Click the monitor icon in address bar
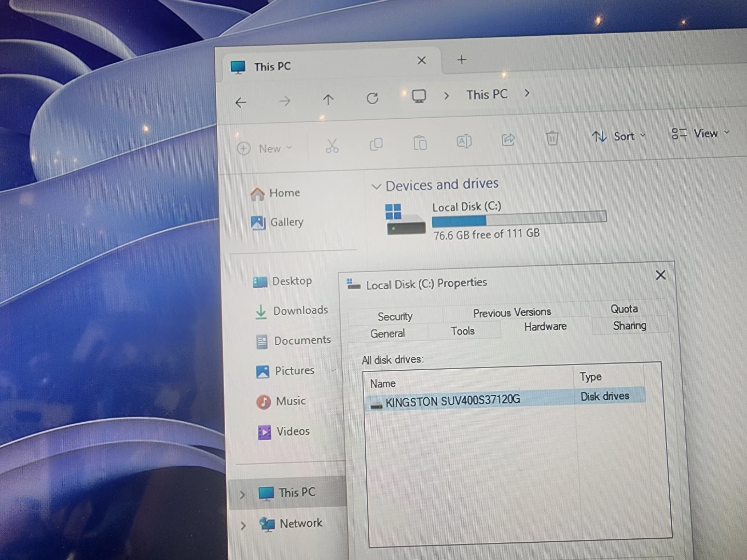Image resolution: width=747 pixels, height=560 pixels. click(419, 96)
